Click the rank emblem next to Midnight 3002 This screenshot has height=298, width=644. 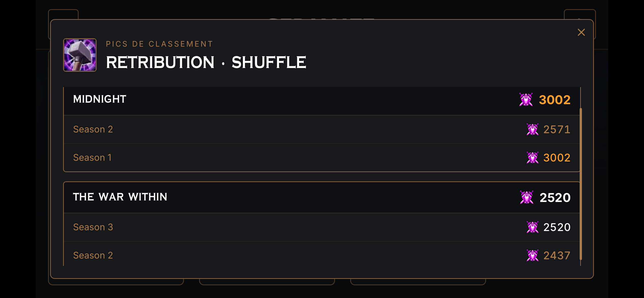[x=526, y=100]
